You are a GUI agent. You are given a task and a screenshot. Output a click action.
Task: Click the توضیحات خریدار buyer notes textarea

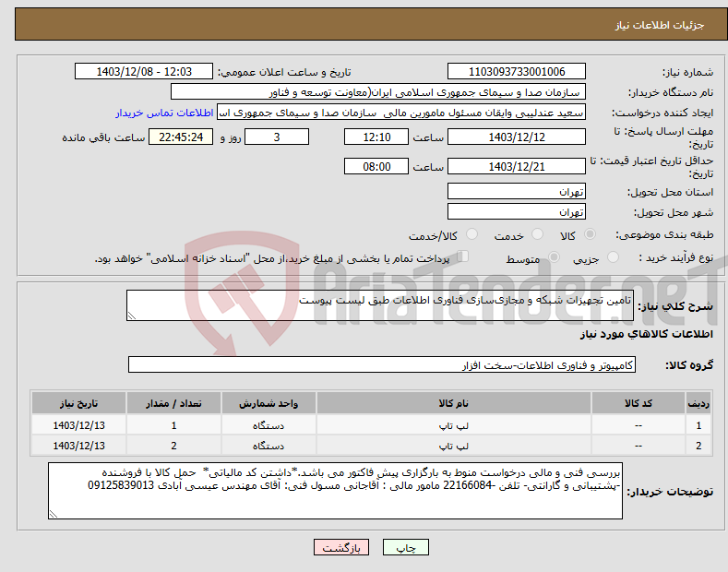pos(335,491)
